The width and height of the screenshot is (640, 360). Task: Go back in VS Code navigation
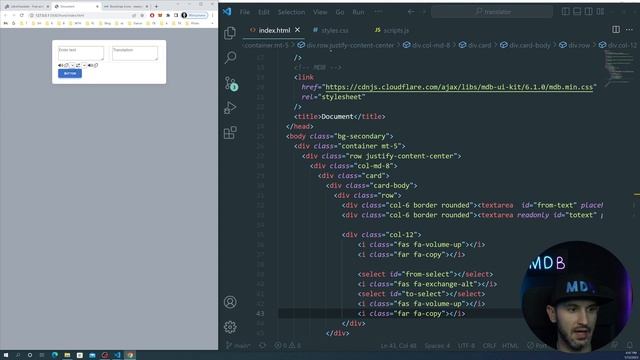click(411, 12)
